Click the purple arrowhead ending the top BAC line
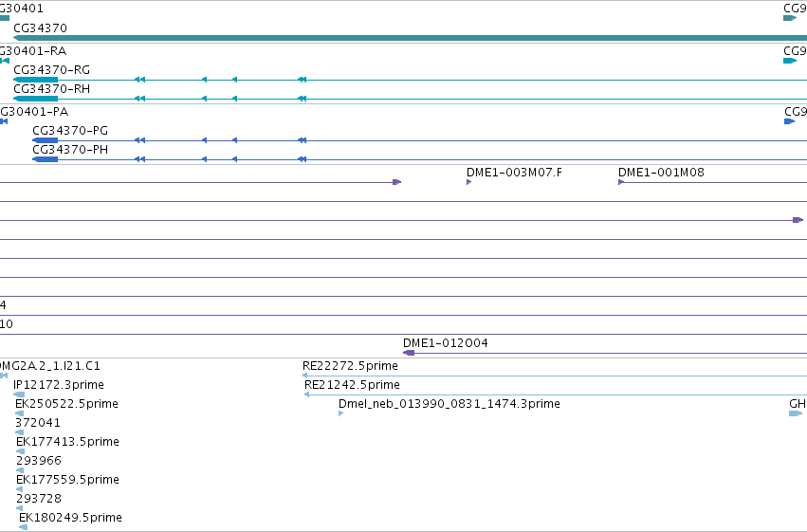This screenshot has width=807, height=532. [396, 182]
